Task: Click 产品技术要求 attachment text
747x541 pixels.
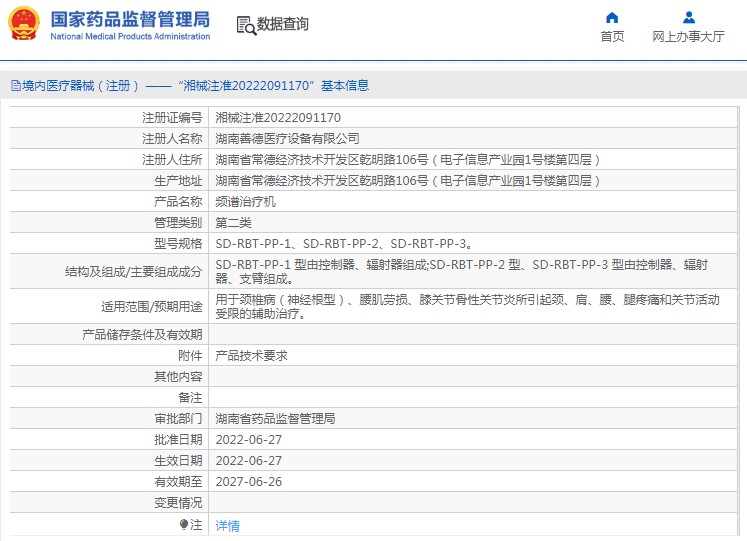Action: [x=251, y=356]
